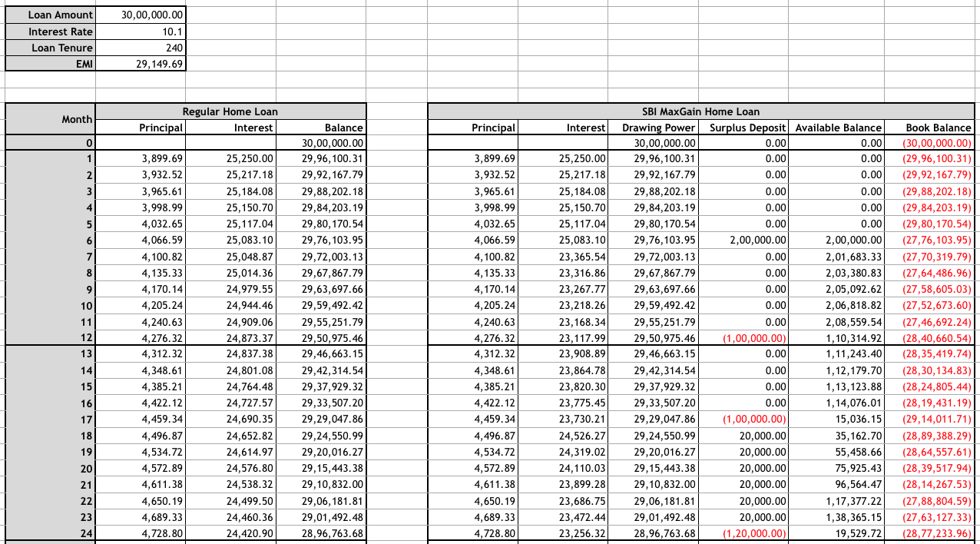Screen dimensions: 980x544
Task: Select the Surplus Deposit column header
Action: (743, 128)
